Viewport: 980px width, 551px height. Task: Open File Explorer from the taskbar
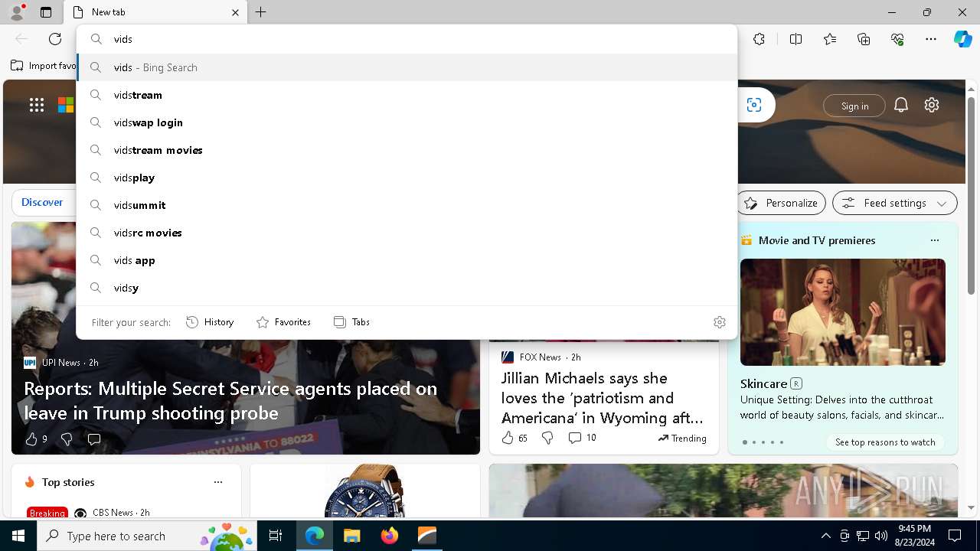pos(351,536)
